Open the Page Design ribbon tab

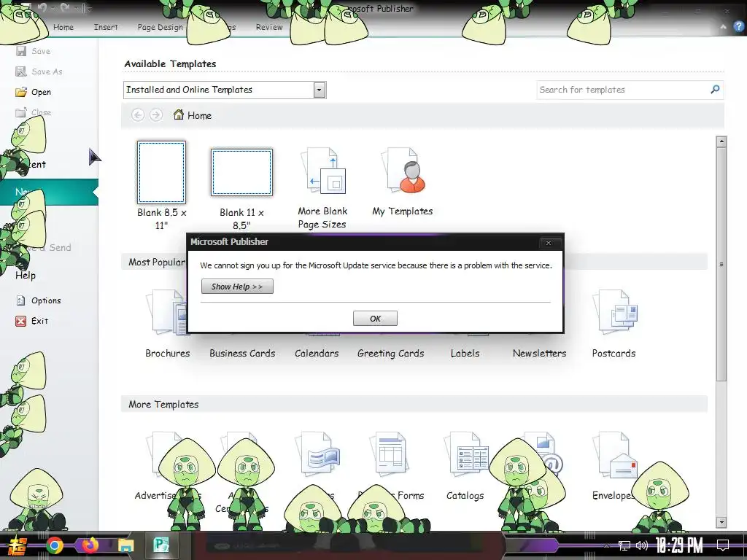[x=160, y=27]
